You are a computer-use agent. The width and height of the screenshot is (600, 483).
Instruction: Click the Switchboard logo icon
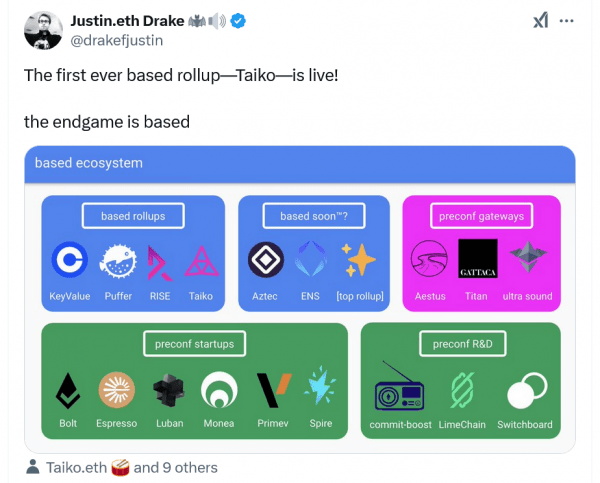coord(526,391)
